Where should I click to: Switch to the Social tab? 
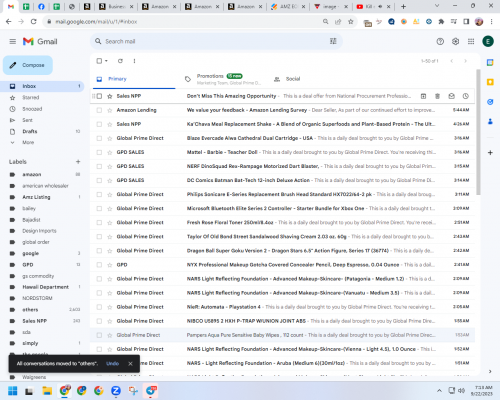tap(287, 79)
